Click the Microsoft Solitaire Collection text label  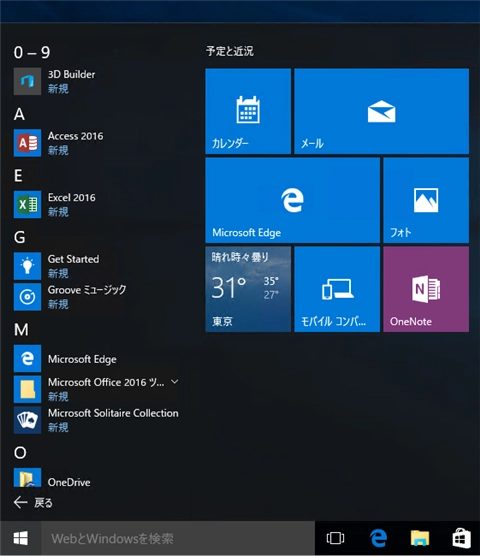[113, 413]
